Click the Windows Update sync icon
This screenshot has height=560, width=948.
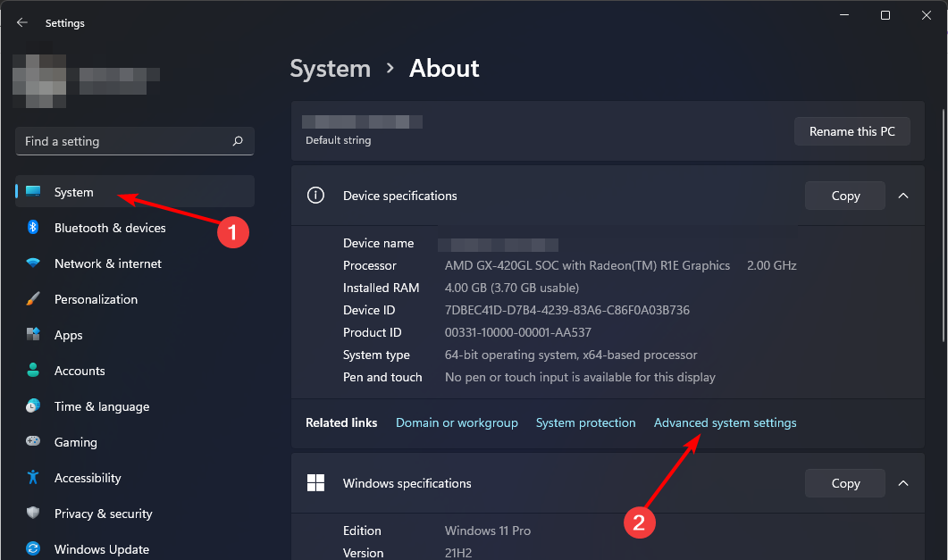pyautogui.click(x=33, y=548)
